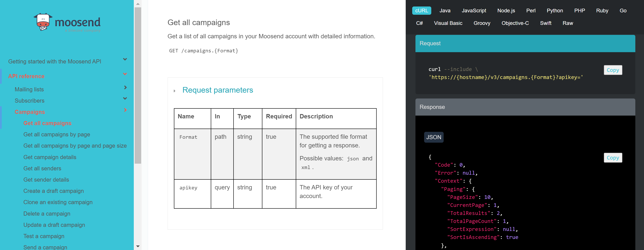Collapse the Subscribers section chevron
The height and width of the screenshot is (250, 644).
tap(125, 98)
